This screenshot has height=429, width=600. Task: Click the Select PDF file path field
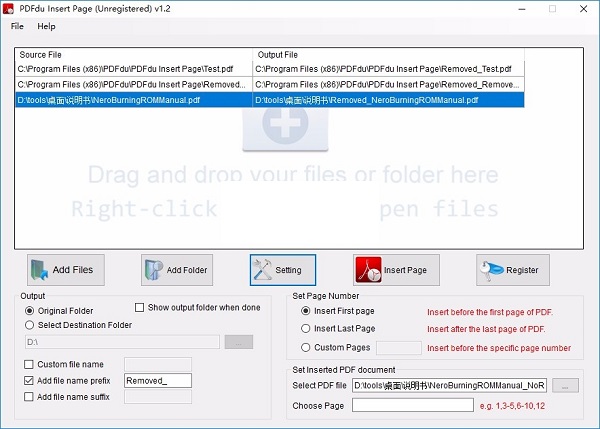449,385
